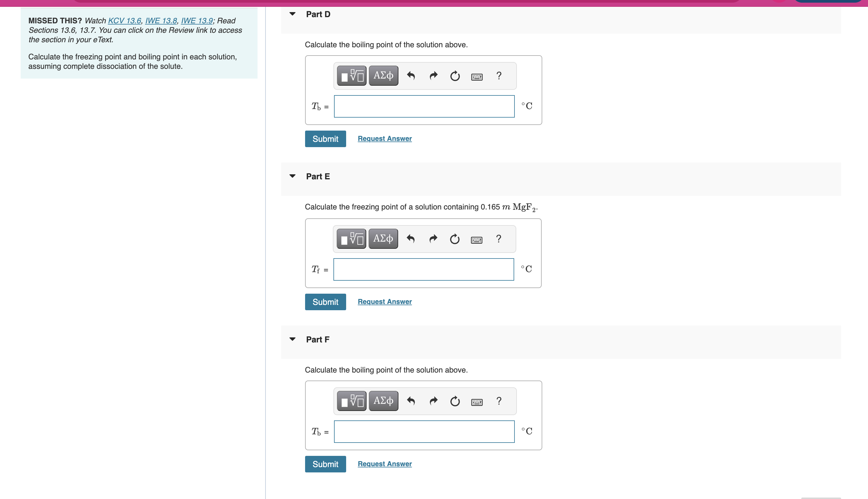Click the Part E freezing point input

click(424, 269)
